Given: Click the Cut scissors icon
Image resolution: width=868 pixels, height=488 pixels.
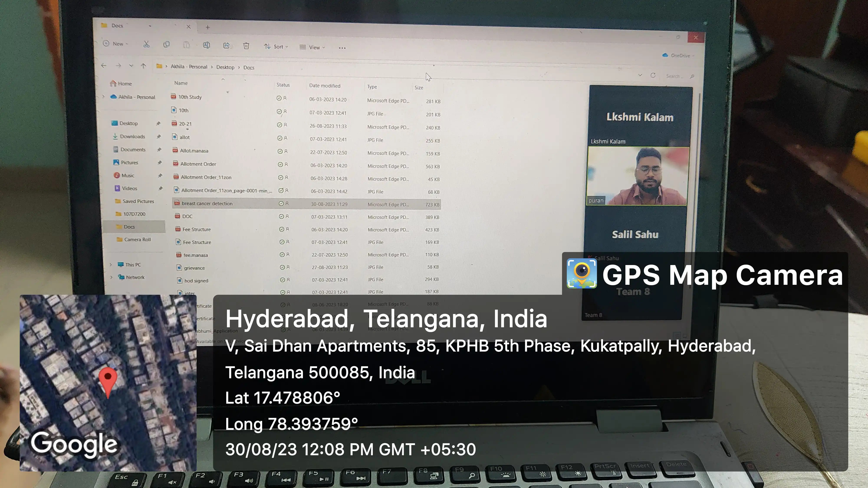Looking at the screenshot, I should pos(146,44).
